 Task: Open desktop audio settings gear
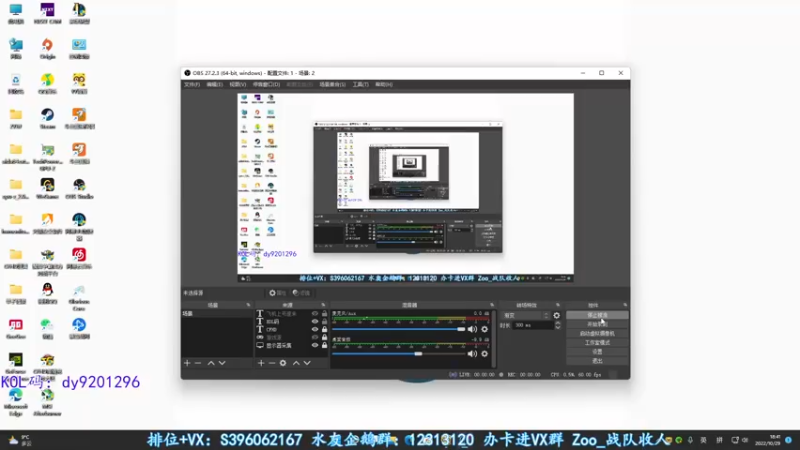(x=485, y=354)
